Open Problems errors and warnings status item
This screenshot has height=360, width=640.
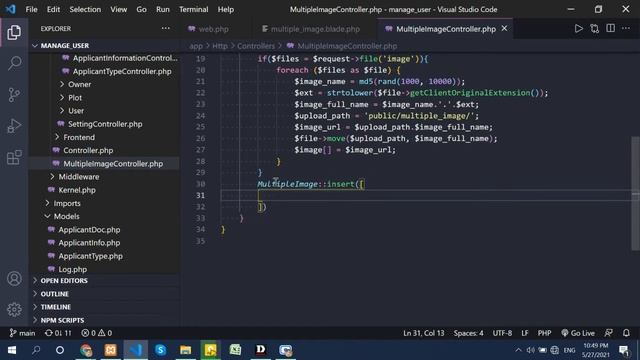point(96,333)
